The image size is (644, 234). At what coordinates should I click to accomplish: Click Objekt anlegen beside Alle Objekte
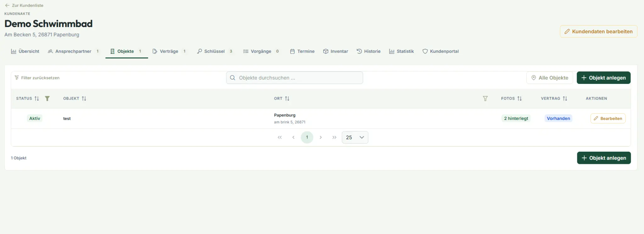[x=603, y=78]
